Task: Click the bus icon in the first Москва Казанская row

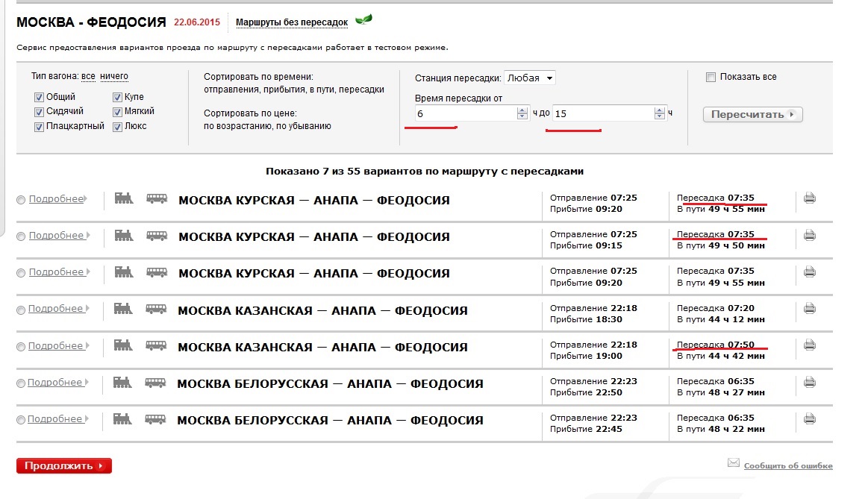Action: [x=156, y=309]
